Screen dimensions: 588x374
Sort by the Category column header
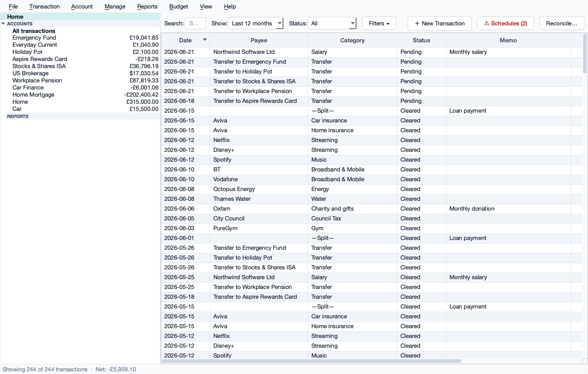click(x=352, y=41)
